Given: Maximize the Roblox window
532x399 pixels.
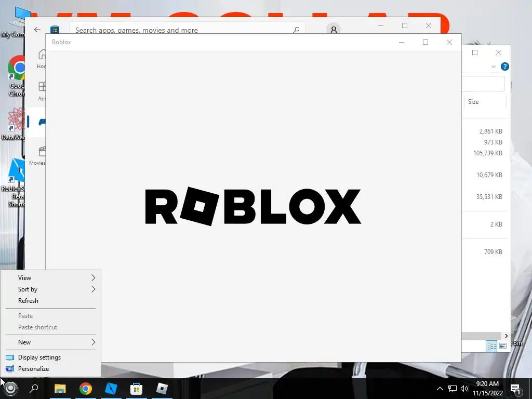Looking at the screenshot, I should 425,42.
